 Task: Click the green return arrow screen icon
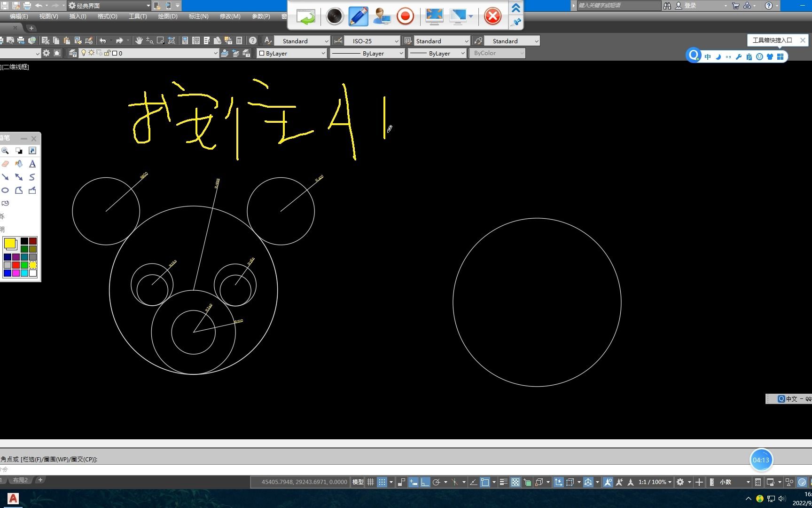click(306, 16)
